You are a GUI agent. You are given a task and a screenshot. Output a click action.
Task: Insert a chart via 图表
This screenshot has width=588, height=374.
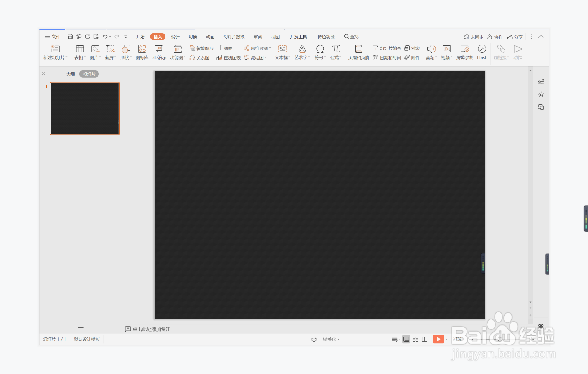[x=225, y=48]
